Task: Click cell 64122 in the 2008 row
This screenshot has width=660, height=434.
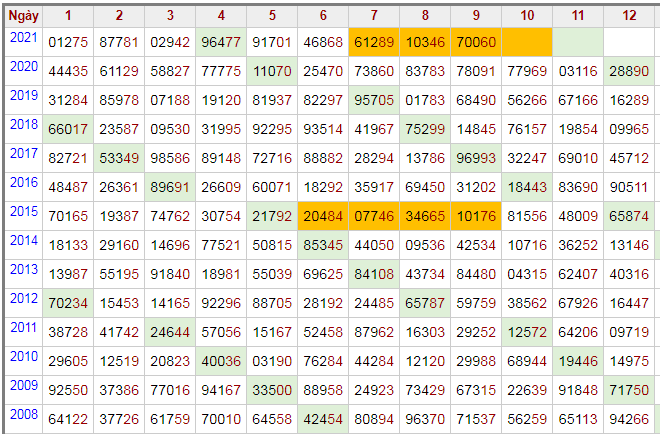Action: point(68,419)
